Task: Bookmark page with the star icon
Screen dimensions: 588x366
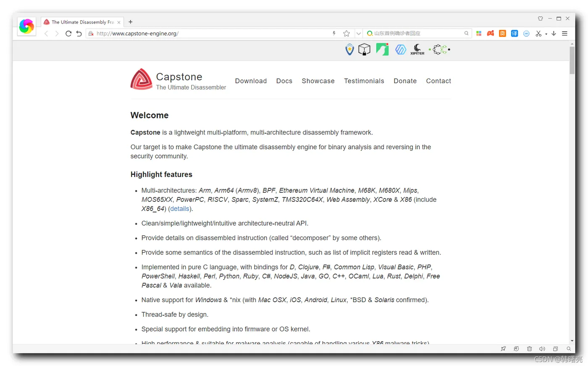Action: click(346, 34)
